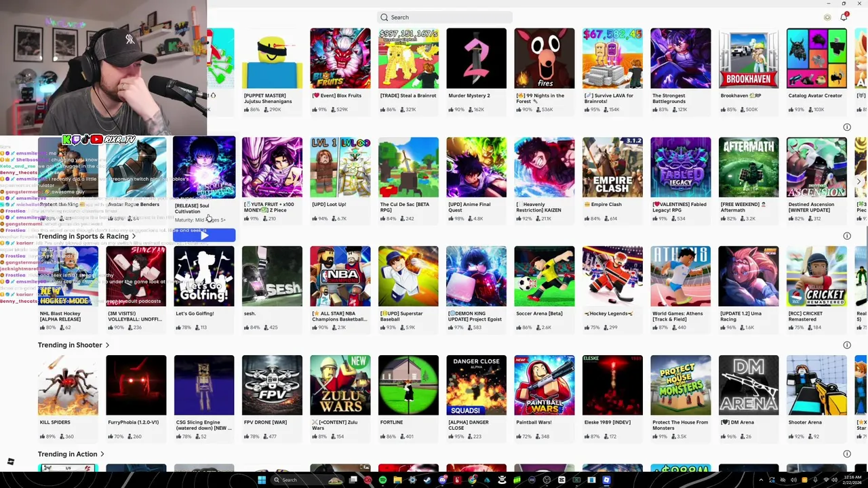The image size is (868, 488).
Task: Show info for the top games row
Action: tap(847, 127)
